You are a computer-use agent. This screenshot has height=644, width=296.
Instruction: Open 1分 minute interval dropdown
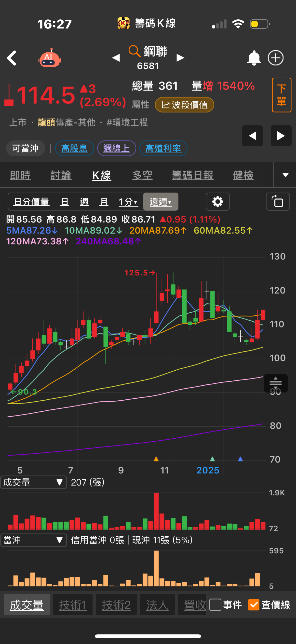pyautogui.click(x=128, y=201)
